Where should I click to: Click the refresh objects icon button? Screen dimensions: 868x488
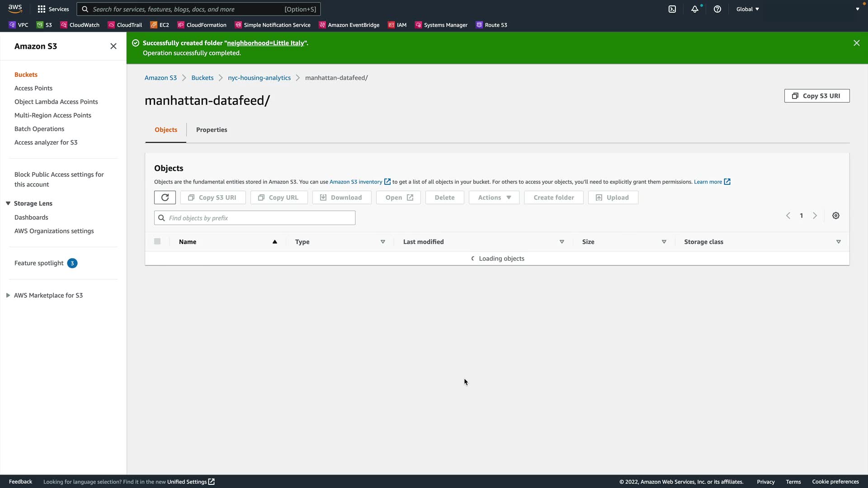pos(165,197)
